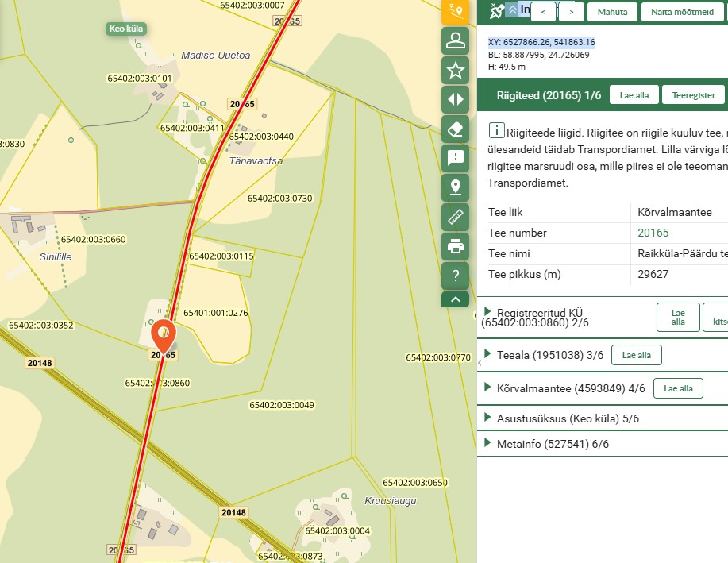Viewport: 728px width, 563px height.
Task: Collapse the toolbar with up chevron
Action: coord(456,299)
